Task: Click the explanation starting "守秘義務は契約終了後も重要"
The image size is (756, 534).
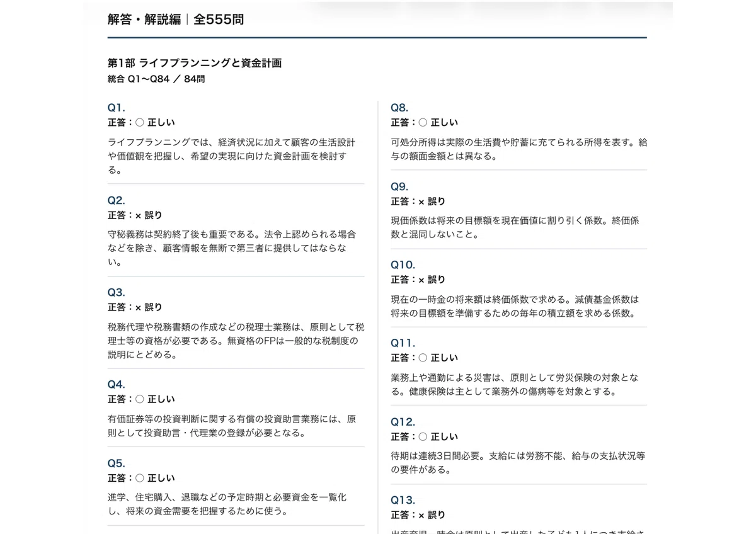Action: click(x=232, y=248)
